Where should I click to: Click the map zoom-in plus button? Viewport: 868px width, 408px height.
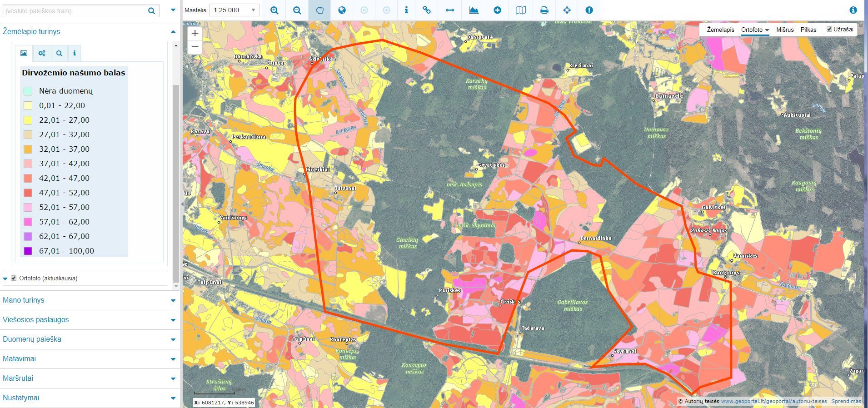pyautogui.click(x=195, y=33)
